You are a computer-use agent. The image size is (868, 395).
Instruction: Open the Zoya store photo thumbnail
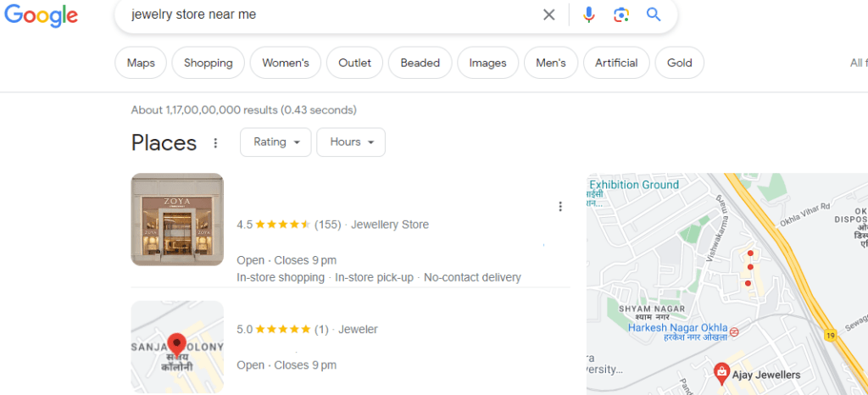coord(177,220)
